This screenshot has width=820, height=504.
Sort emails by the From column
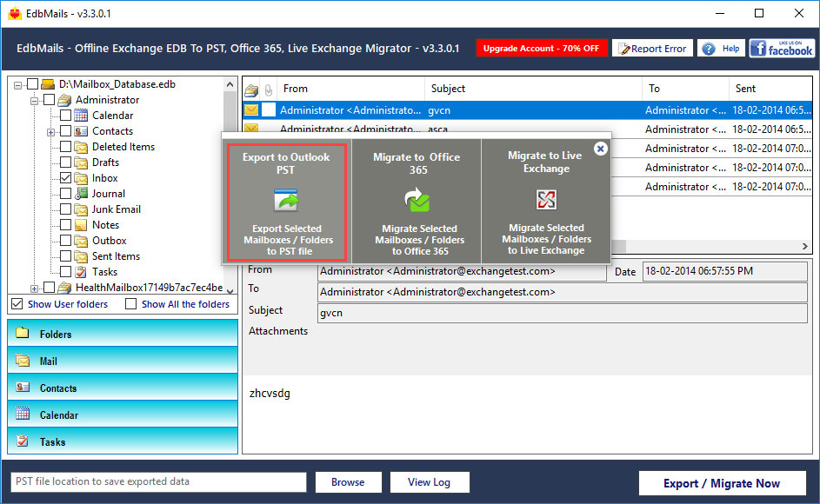pos(350,89)
